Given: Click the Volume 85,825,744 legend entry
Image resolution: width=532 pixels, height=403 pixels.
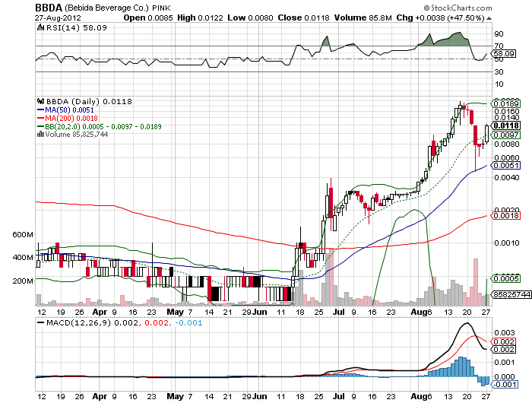Looking at the screenshot, I should coord(76,135).
